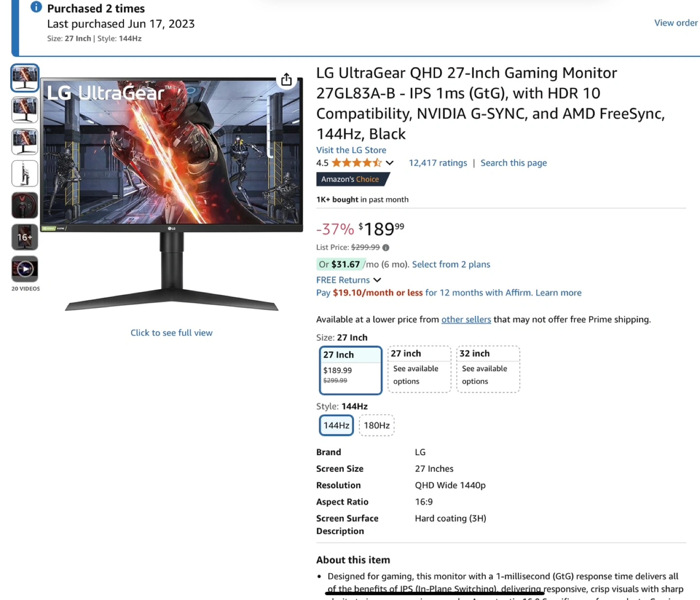Screen dimensions: 700x600
Task: Click the other sellers link
Action: click(466, 320)
